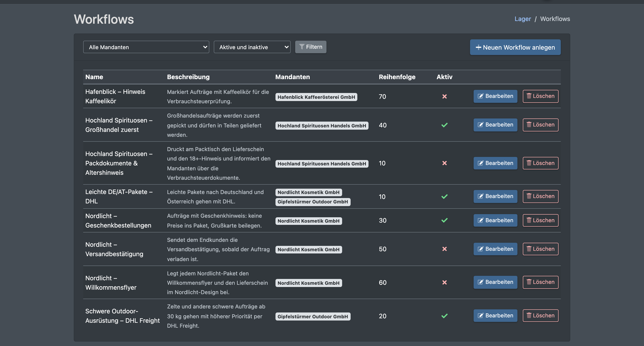
Task: Click inactive cross for Willkommensflyer row
Action: 444,283
